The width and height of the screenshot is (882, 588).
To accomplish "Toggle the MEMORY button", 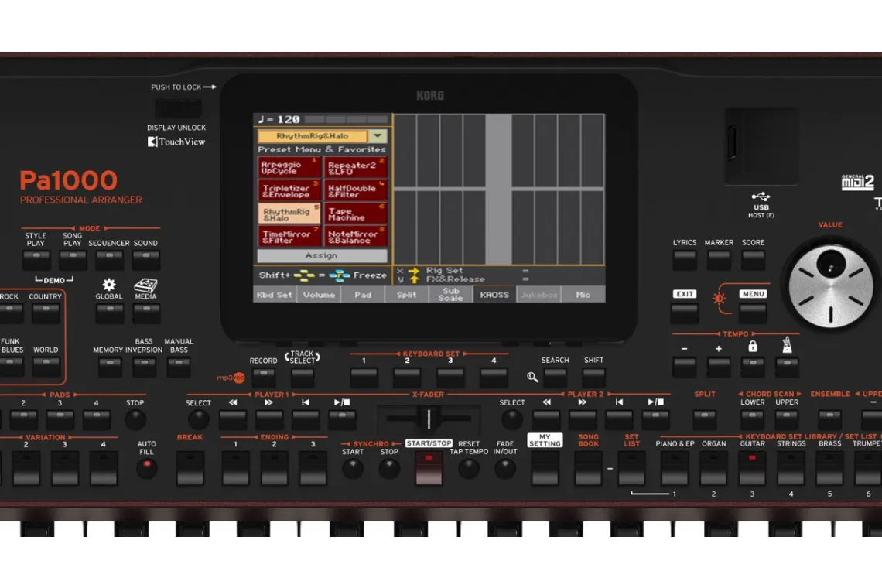I will 110,367.
